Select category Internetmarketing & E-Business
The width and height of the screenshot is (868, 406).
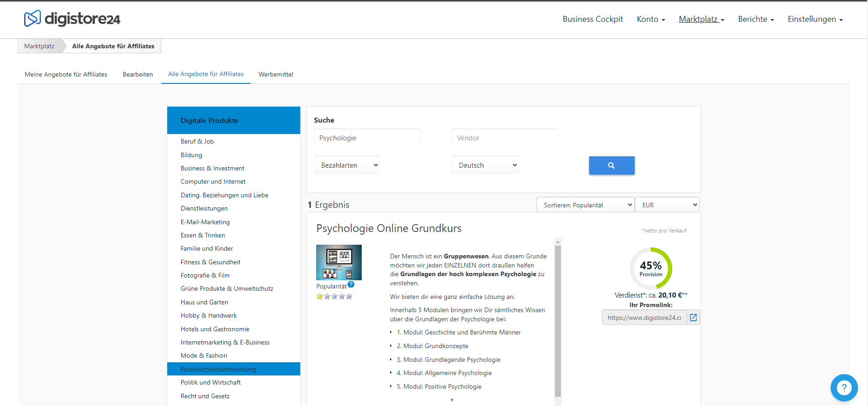225,342
